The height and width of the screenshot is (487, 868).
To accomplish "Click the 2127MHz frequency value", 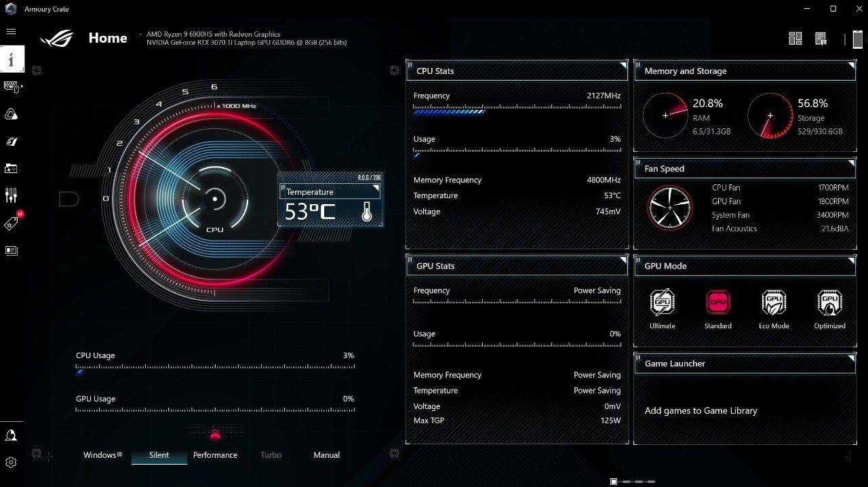I will [604, 96].
